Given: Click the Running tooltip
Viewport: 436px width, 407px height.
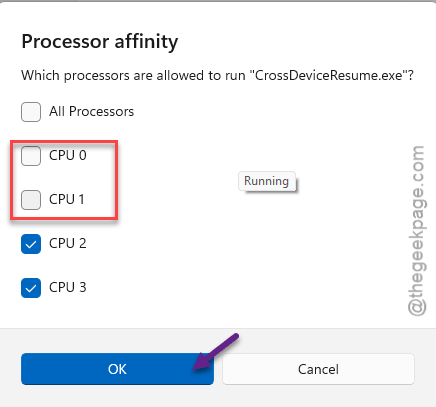Looking at the screenshot, I should 267,181.
